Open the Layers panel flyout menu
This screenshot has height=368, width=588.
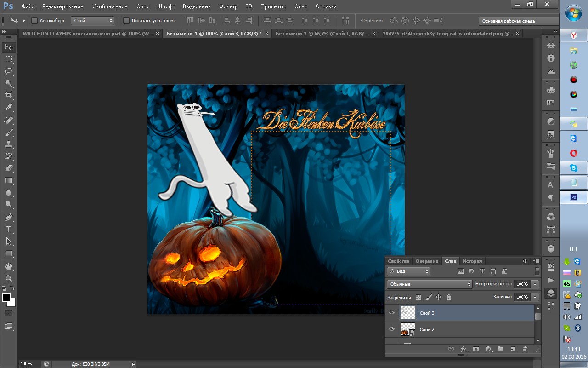tap(536, 261)
